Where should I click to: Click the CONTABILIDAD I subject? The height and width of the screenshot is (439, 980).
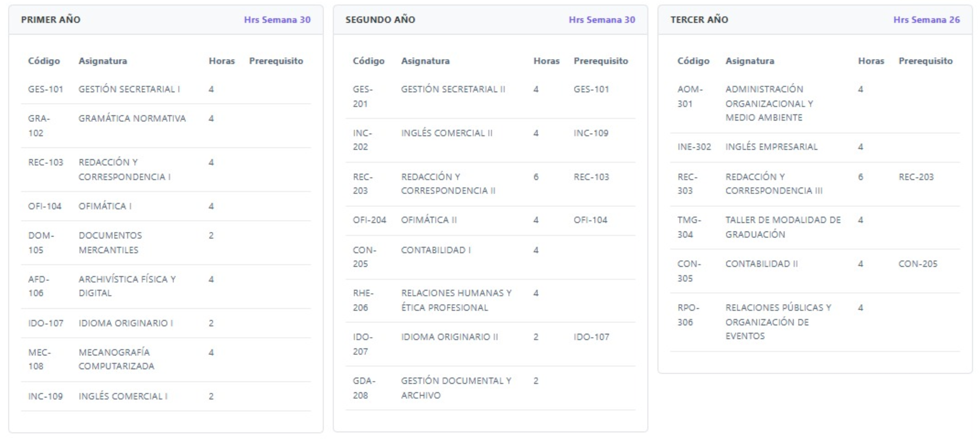(436, 250)
